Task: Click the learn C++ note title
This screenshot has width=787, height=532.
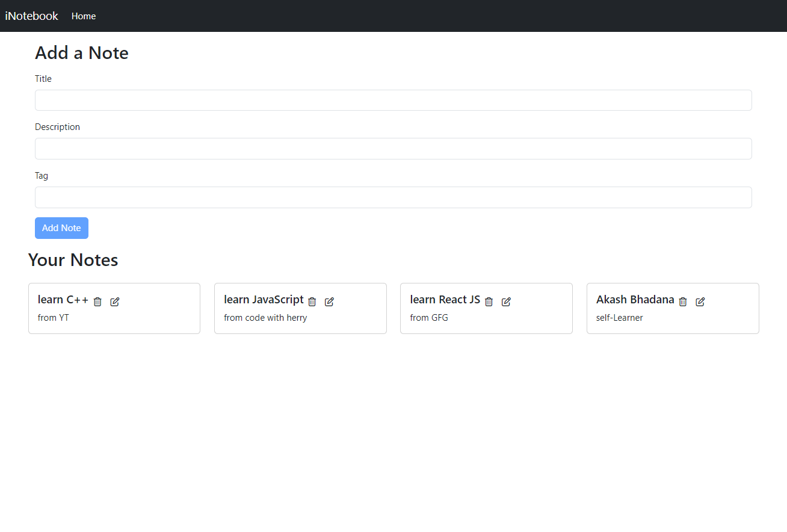Action: click(63, 300)
